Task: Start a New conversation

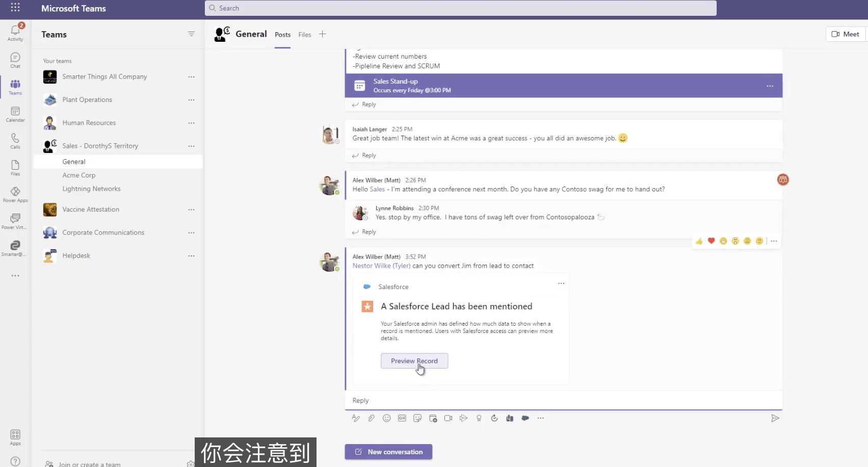Action: coord(388,452)
